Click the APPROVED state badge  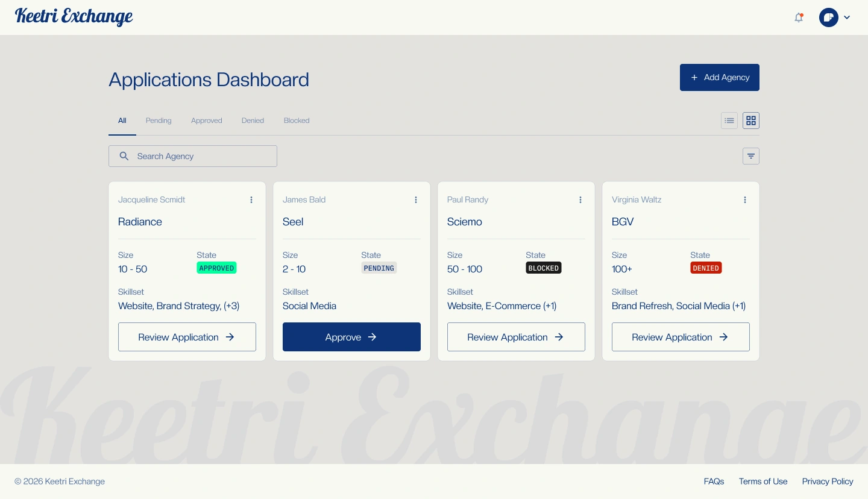point(216,268)
